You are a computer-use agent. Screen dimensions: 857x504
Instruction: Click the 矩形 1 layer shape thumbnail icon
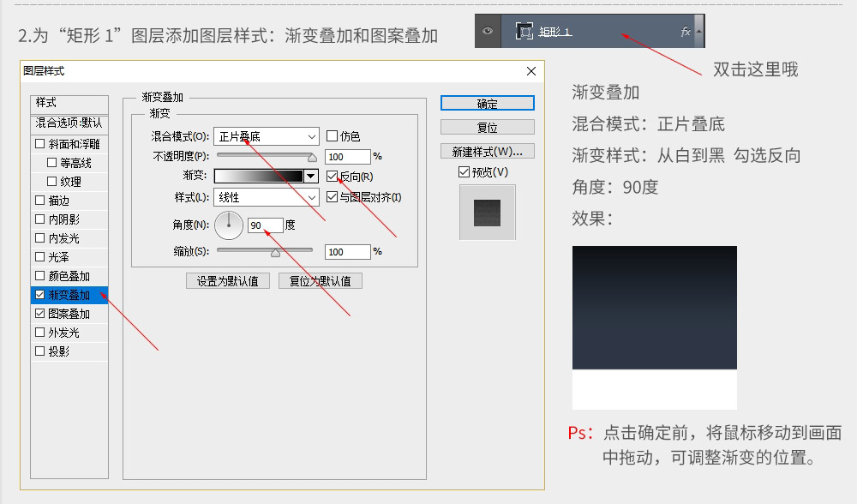point(524,31)
